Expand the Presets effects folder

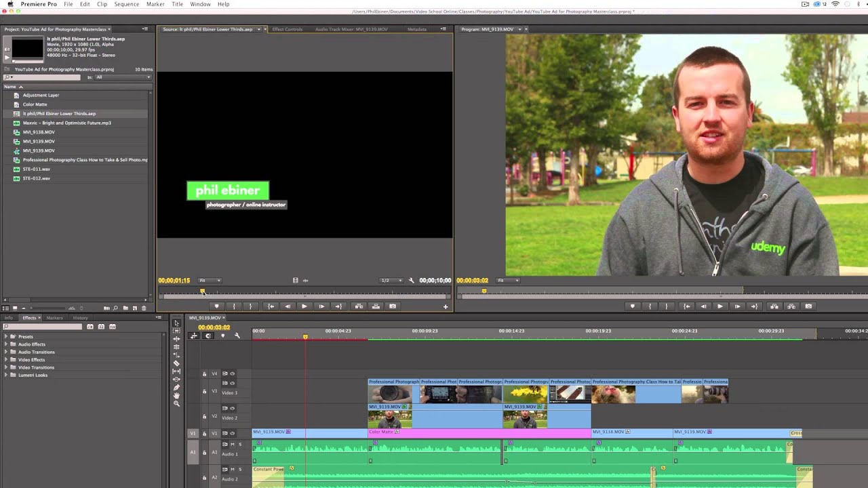tap(6, 337)
